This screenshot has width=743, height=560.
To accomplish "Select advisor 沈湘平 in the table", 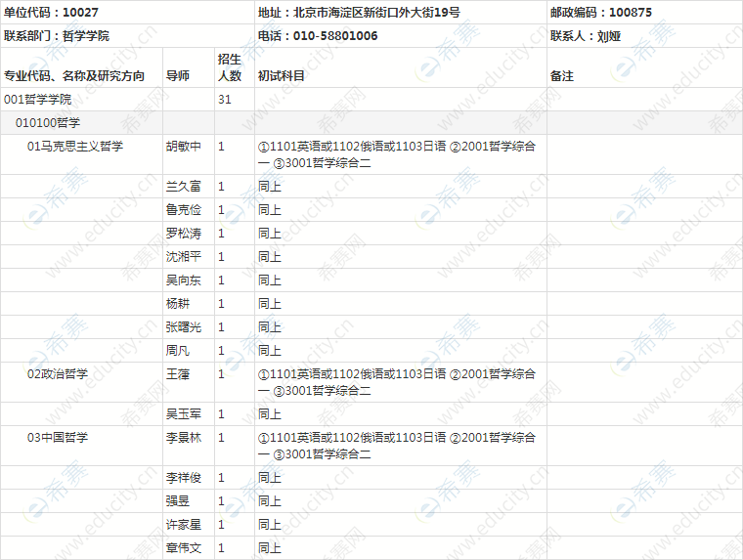I will click(184, 257).
